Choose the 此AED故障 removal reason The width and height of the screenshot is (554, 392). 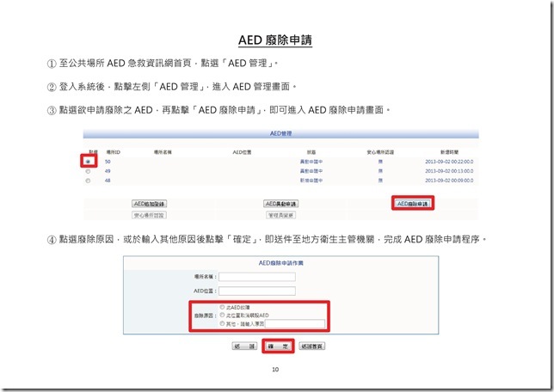pyautogui.click(x=222, y=307)
